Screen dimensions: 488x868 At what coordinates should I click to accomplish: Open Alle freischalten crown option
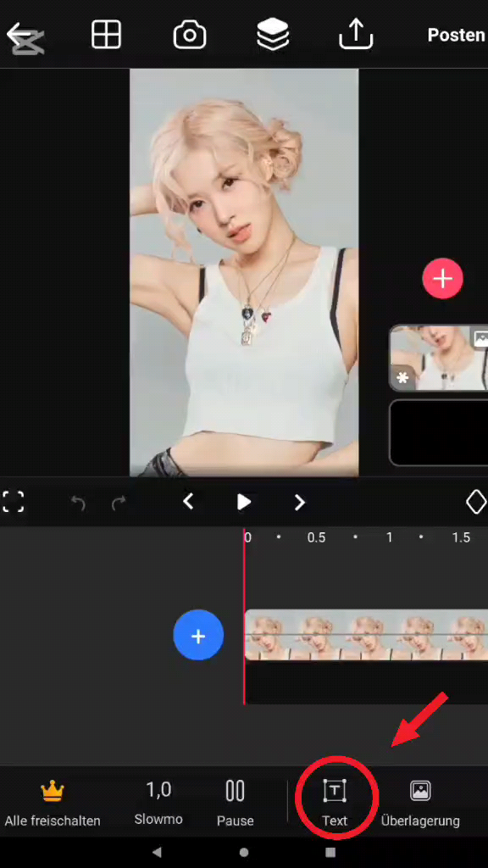point(53,804)
